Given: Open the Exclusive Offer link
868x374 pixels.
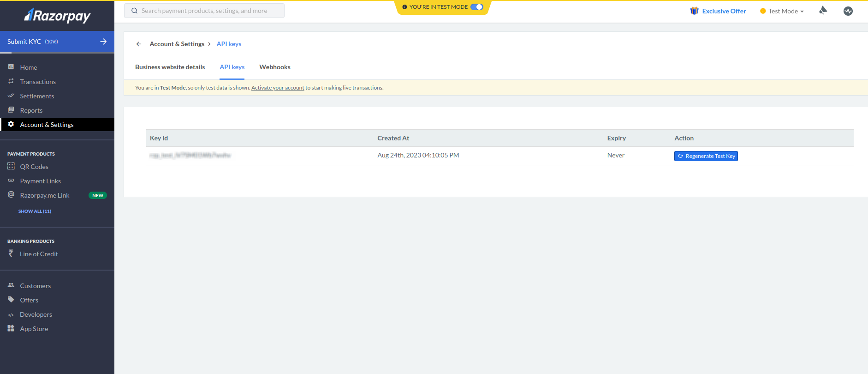Looking at the screenshot, I should [723, 11].
